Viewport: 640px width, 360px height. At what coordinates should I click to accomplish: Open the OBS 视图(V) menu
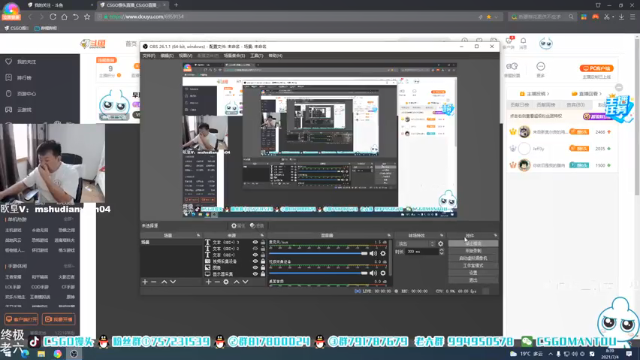185,56
